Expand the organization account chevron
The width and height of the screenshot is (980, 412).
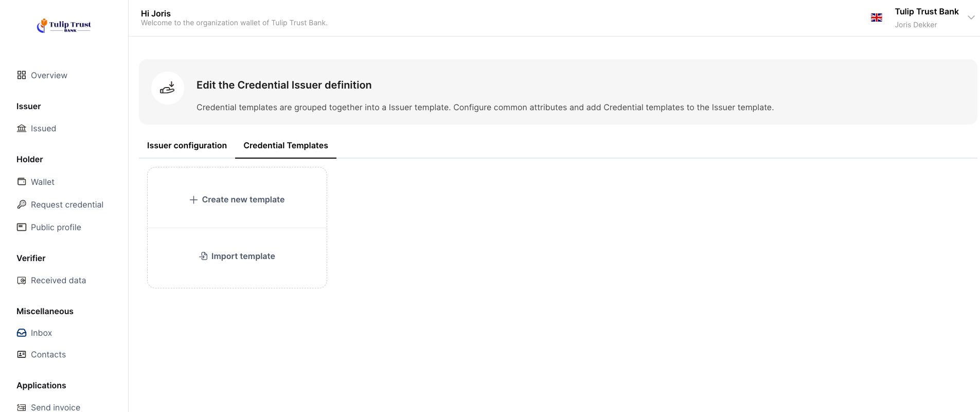pos(971,18)
